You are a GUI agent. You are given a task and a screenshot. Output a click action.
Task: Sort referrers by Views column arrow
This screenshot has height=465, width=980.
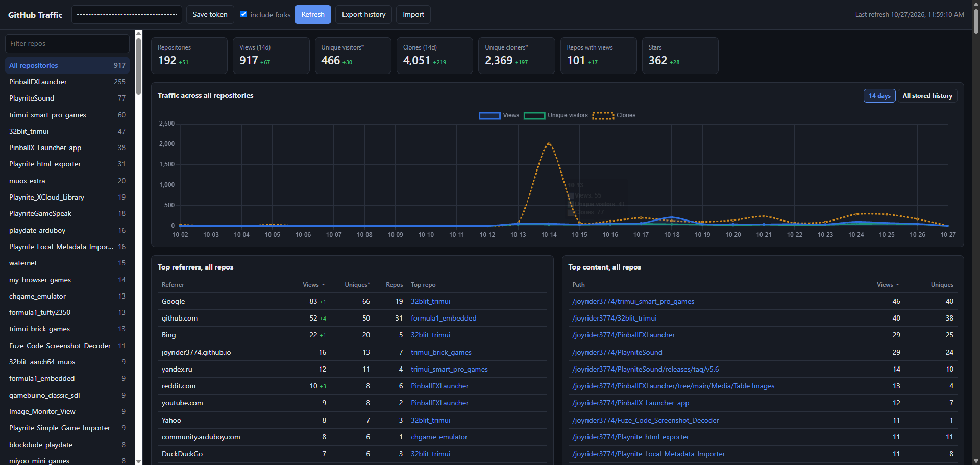pos(323,285)
